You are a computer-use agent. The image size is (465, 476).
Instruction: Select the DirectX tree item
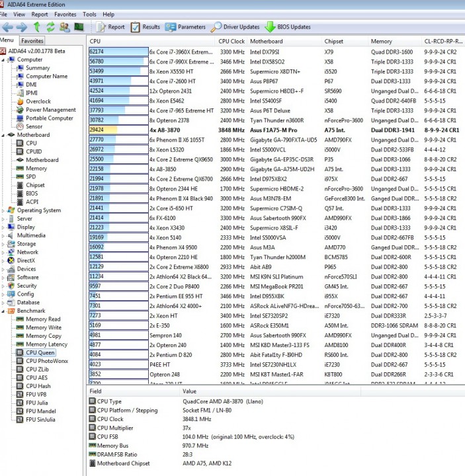pos(26,260)
